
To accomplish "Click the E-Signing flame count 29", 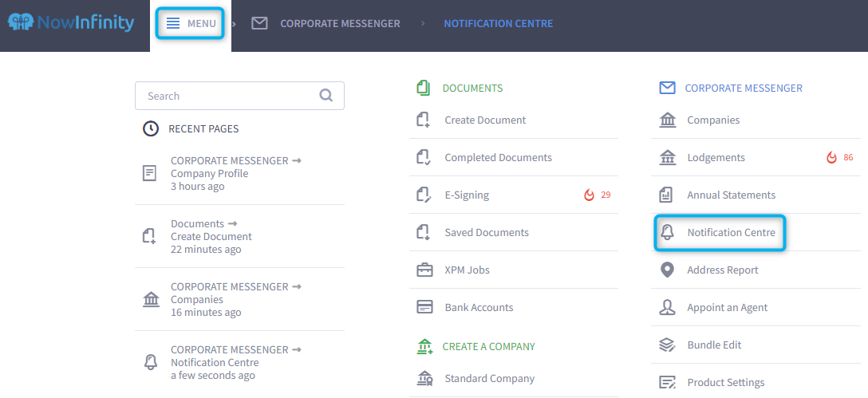I will coord(598,195).
